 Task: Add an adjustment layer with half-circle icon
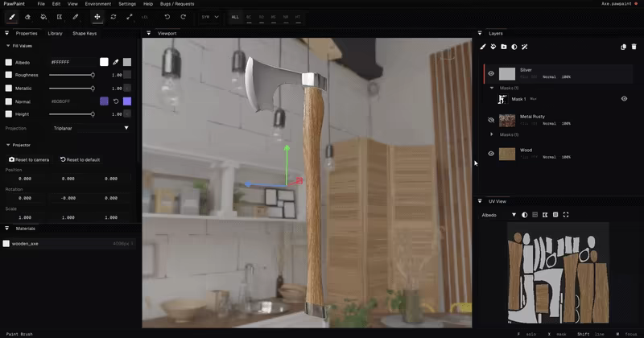tap(514, 47)
